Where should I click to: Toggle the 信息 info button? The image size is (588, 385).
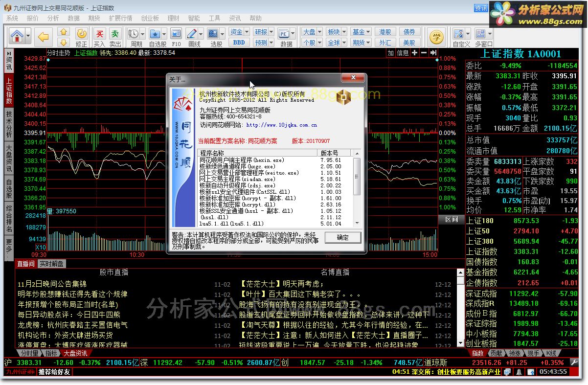click(x=403, y=53)
